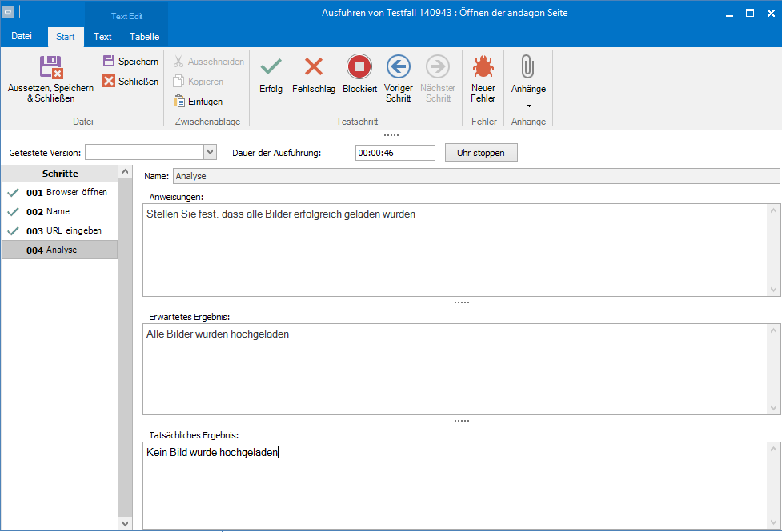Expand the Getestete Version combo box

210,152
